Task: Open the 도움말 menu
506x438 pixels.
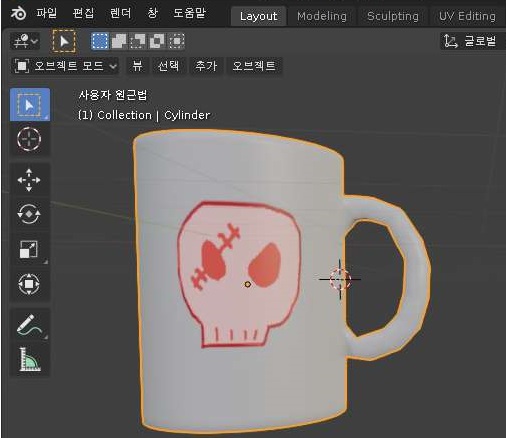Action: tap(189, 13)
